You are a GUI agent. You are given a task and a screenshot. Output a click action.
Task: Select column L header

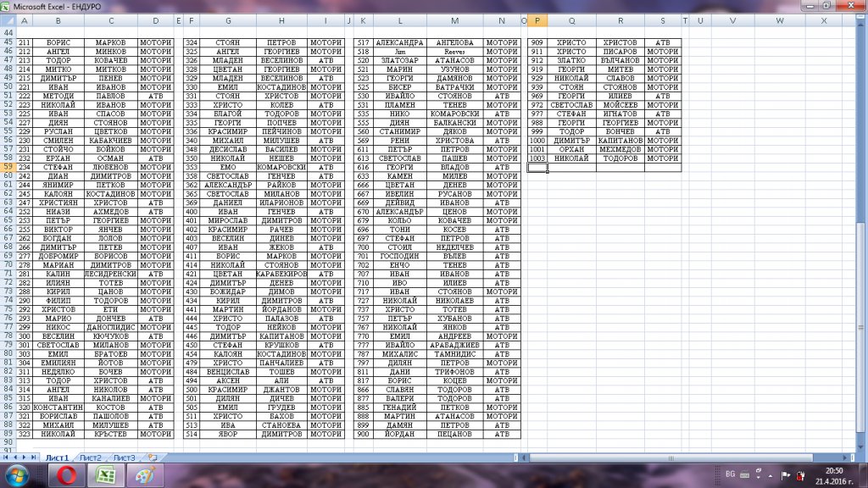click(x=400, y=20)
